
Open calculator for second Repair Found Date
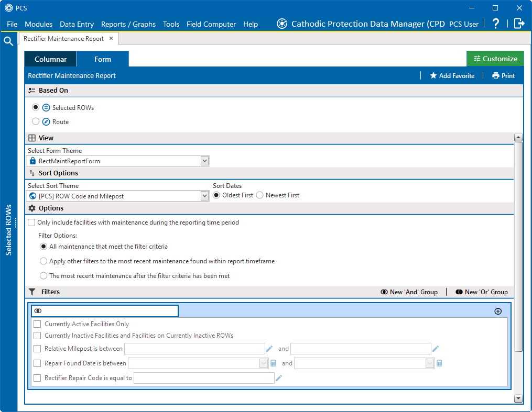click(439, 363)
